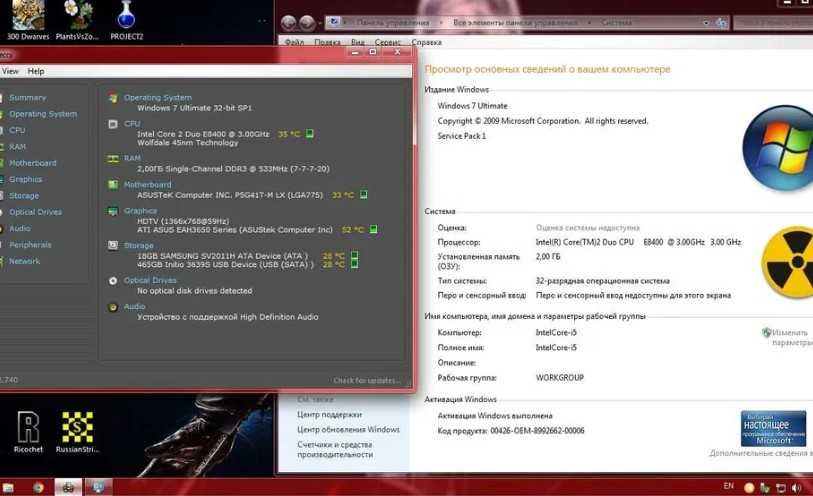Select Summary in Speccy sidebar
The width and height of the screenshot is (813, 496).
click(27, 97)
